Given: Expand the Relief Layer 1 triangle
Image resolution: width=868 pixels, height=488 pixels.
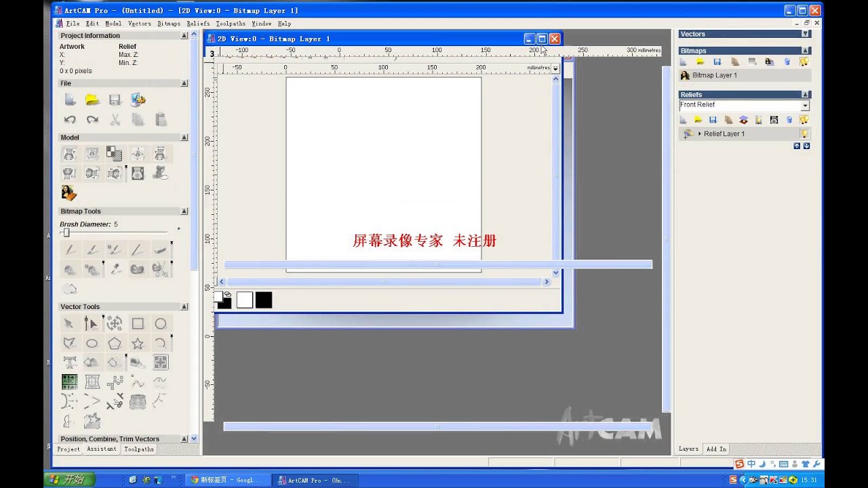Looking at the screenshot, I should click(x=699, y=134).
